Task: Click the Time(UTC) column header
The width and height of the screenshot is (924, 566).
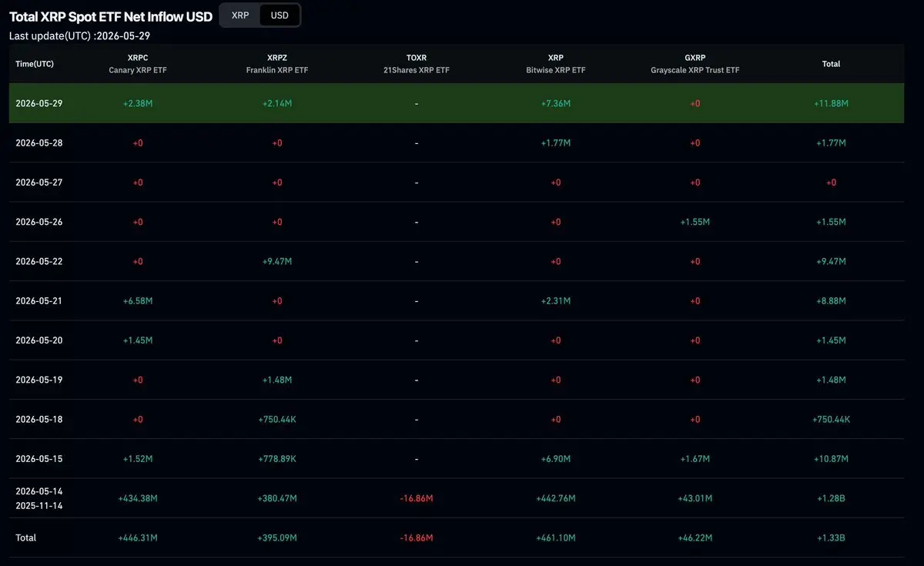Action: 35,64
